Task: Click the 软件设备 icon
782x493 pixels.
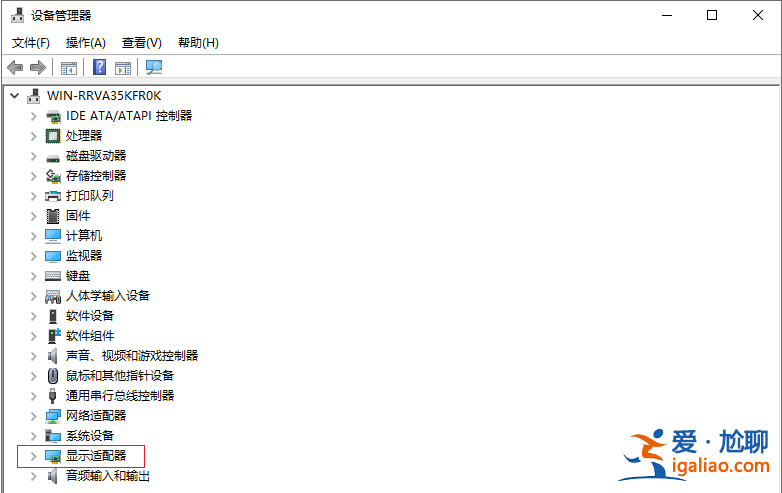Action: (53, 316)
